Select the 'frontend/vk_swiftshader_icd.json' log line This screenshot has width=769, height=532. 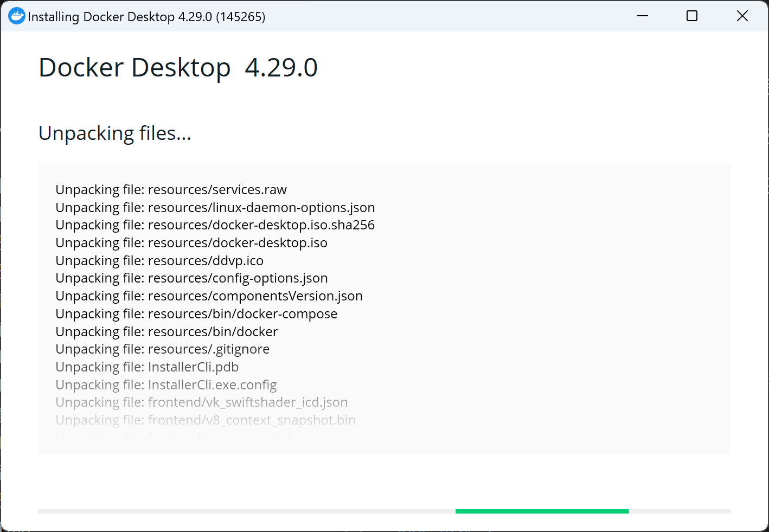pos(202,402)
